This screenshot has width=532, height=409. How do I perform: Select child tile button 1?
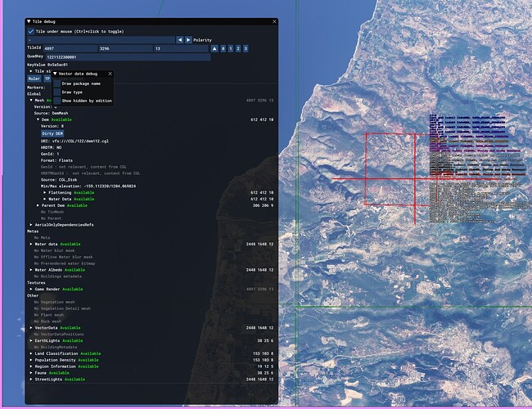pyautogui.click(x=230, y=48)
